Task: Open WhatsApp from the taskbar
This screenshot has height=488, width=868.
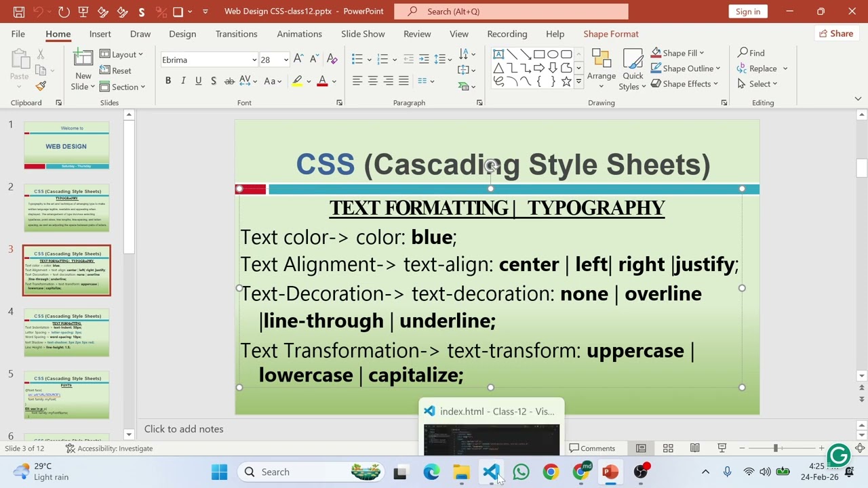Action: (x=521, y=472)
